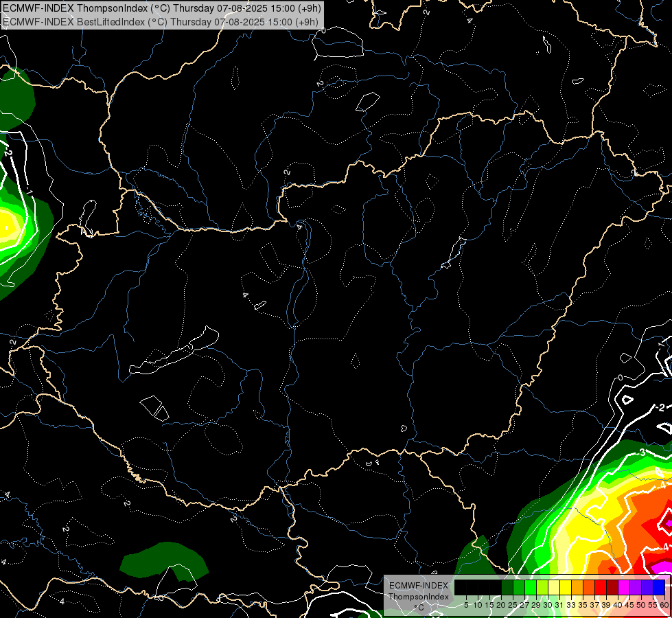Click the legend value 31
Viewport: 672px width, 618px height.
[x=559, y=605]
